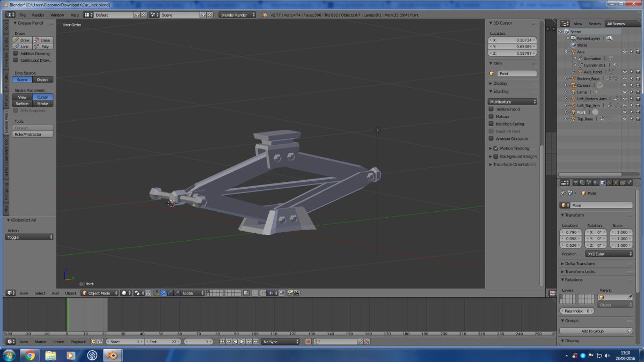The width and height of the screenshot is (644, 362).
Task: Open the Object properties tab icon
Action: (x=602, y=182)
